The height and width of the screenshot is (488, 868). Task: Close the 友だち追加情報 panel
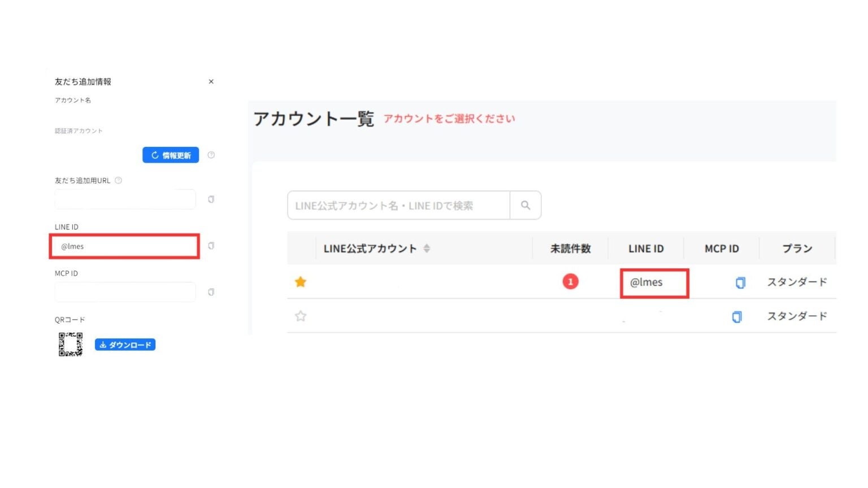(211, 82)
